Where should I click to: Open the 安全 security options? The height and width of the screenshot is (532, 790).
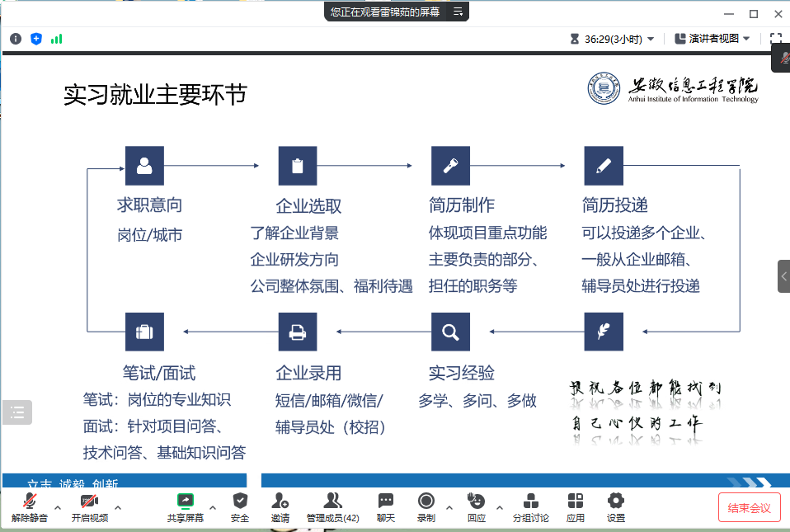(x=239, y=505)
